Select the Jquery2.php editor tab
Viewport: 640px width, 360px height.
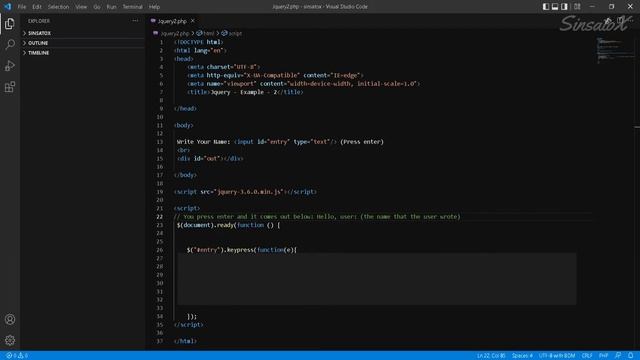(x=172, y=21)
